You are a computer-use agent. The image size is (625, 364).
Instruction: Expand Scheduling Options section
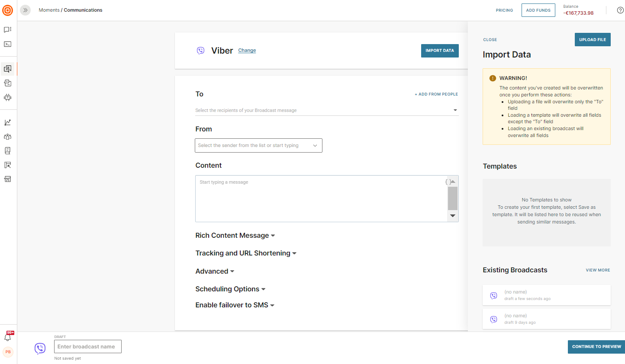pyautogui.click(x=230, y=289)
